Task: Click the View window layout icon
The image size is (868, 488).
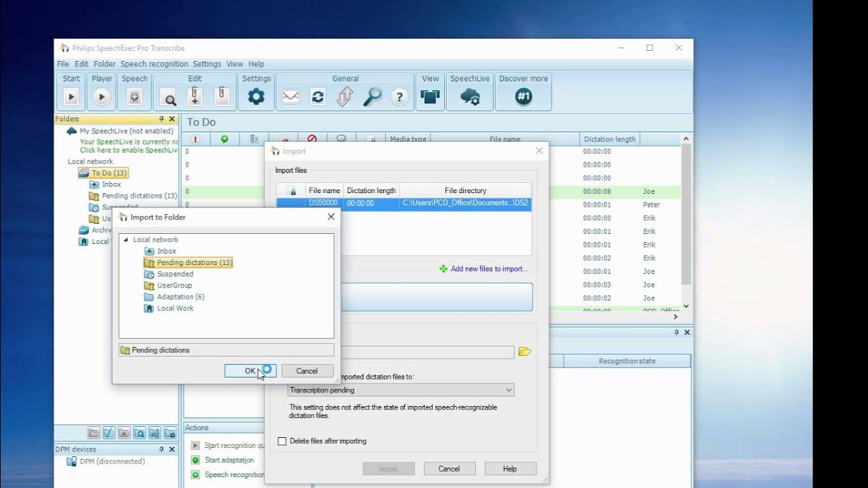Action: click(x=430, y=97)
